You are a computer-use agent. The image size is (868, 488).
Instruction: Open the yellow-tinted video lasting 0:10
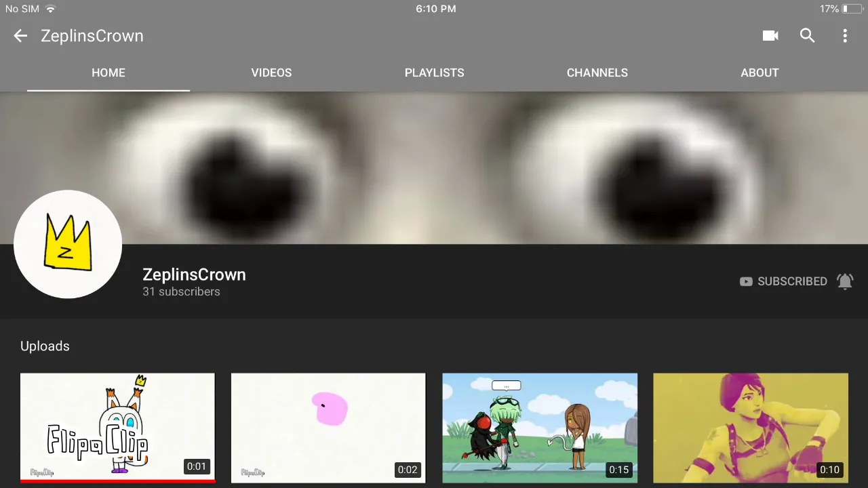click(x=751, y=428)
